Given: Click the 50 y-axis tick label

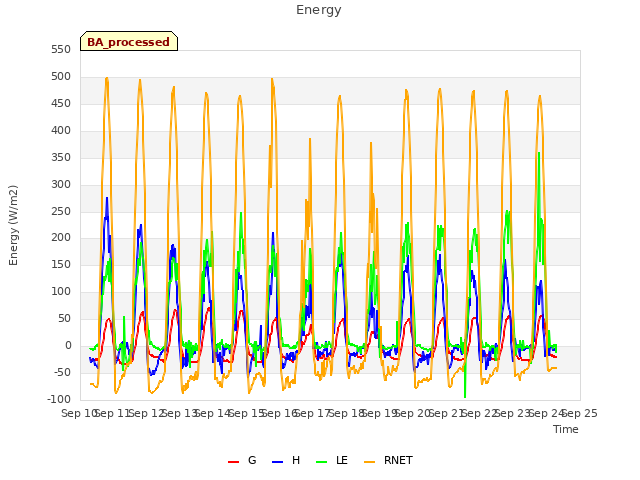Looking at the screenshot, I should coord(64,318).
